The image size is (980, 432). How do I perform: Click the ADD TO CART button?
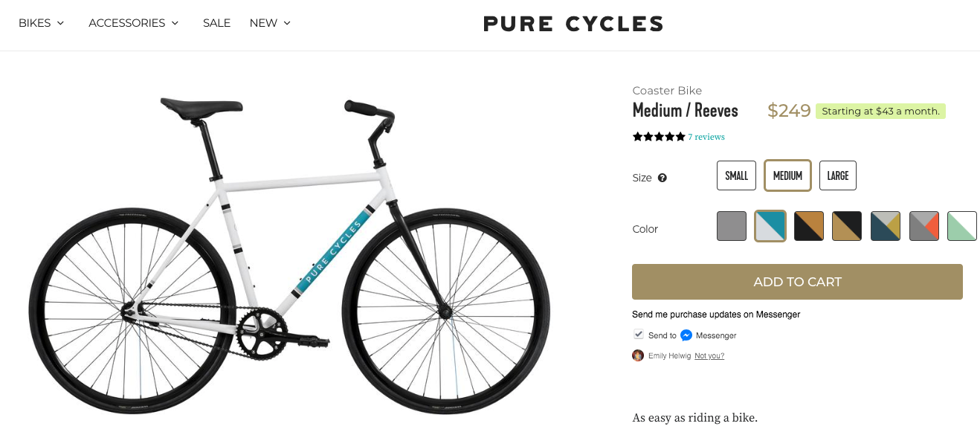[797, 282]
